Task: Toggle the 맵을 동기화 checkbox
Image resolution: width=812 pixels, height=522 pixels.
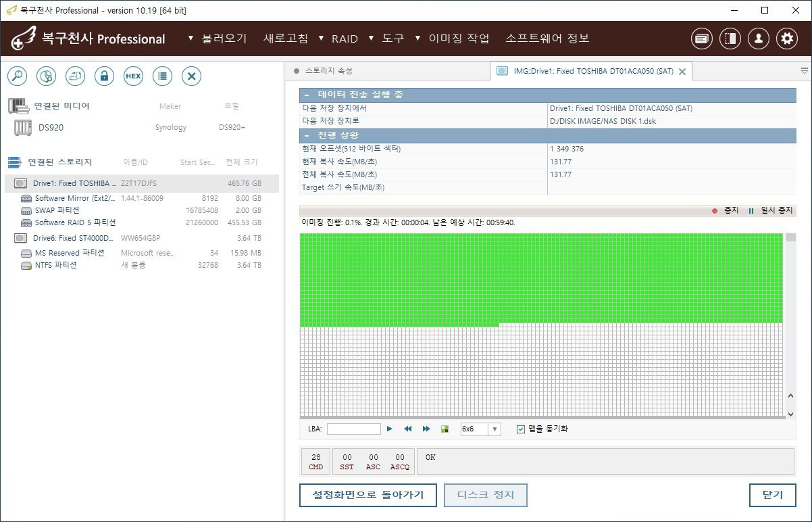Action: tap(520, 429)
